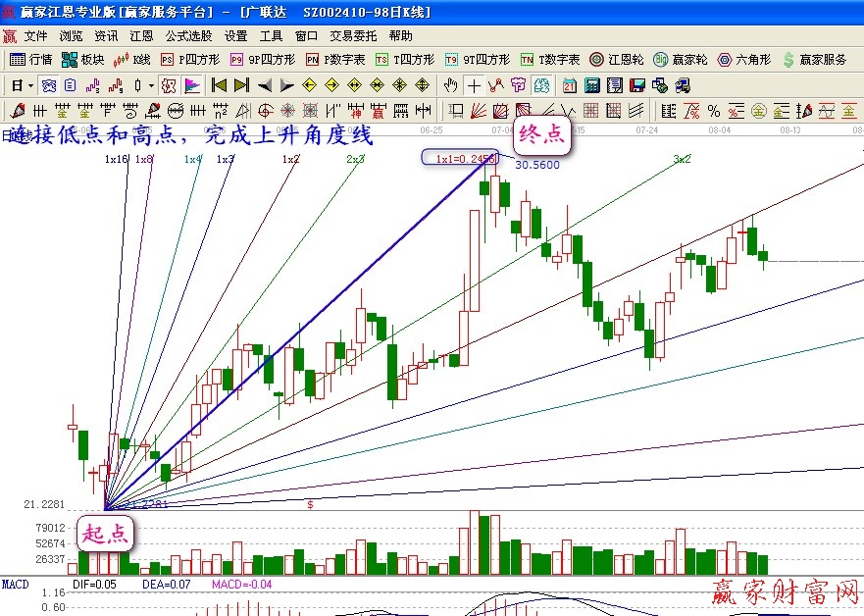The height and width of the screenshot is (616, 864).
Task: Jump to last bar arrow icon
Action: point(241,85)
